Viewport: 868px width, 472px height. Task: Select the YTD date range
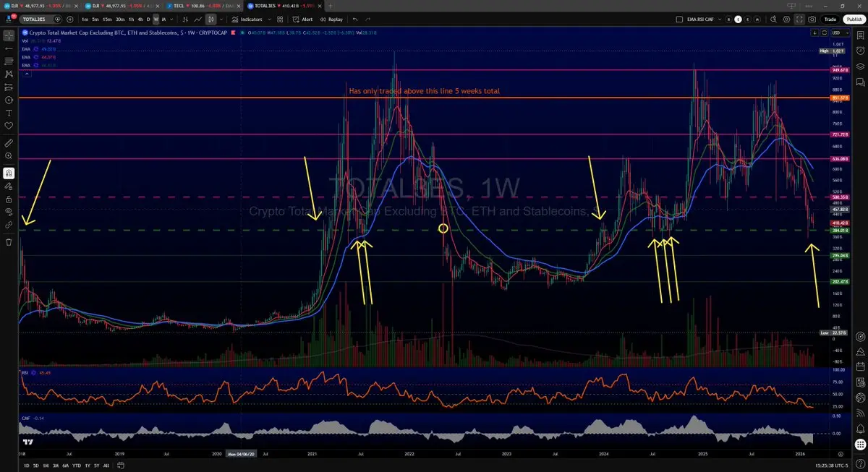76,465
